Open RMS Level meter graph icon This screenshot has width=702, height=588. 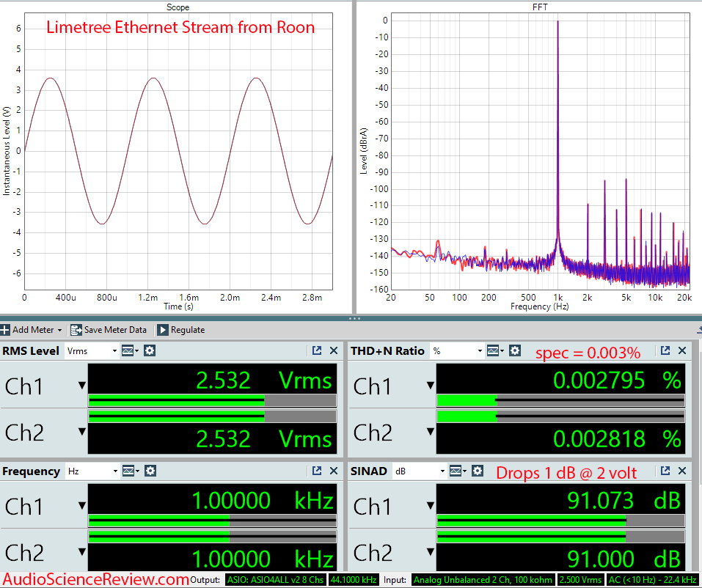point(129,351)
